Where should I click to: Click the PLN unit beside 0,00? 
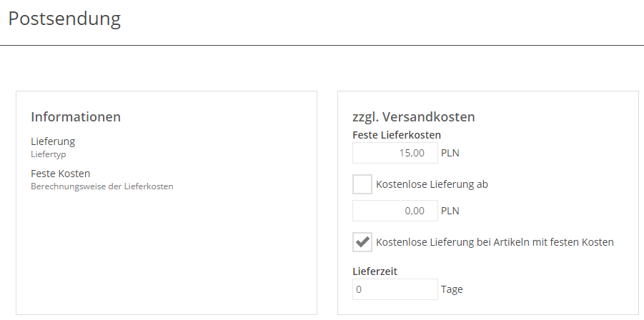click(x=450, y=211)
